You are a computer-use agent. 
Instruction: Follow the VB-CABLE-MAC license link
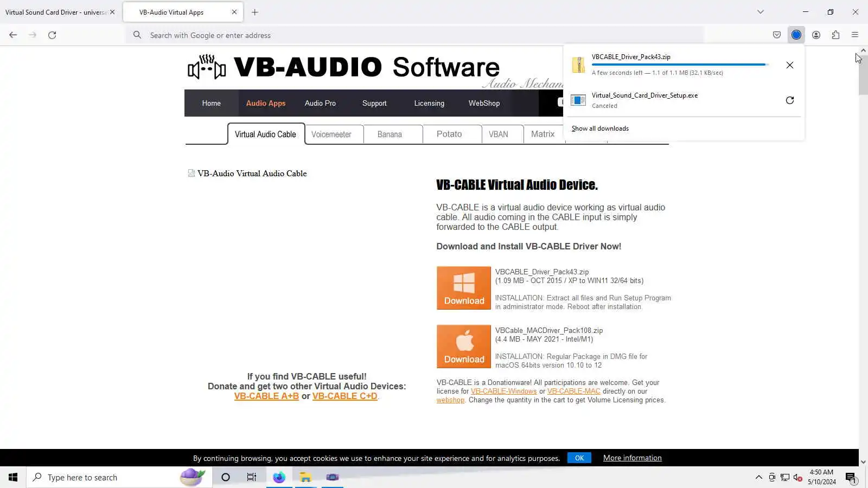click(574, 391)
